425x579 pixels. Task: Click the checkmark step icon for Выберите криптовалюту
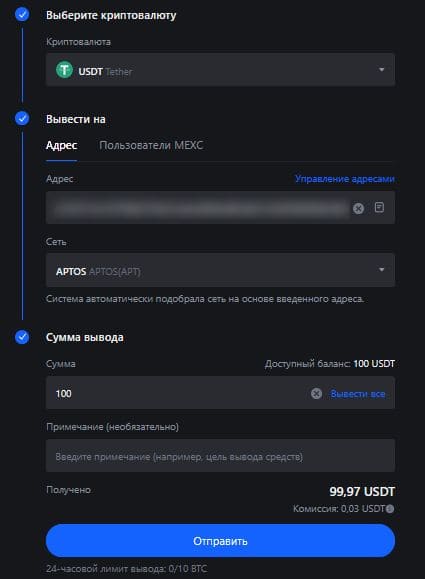click(22, 14)
